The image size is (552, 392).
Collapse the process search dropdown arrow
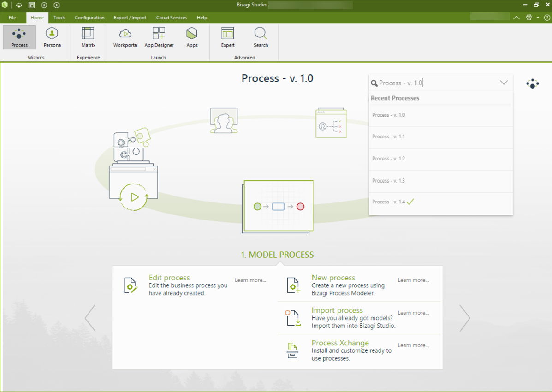504,83
